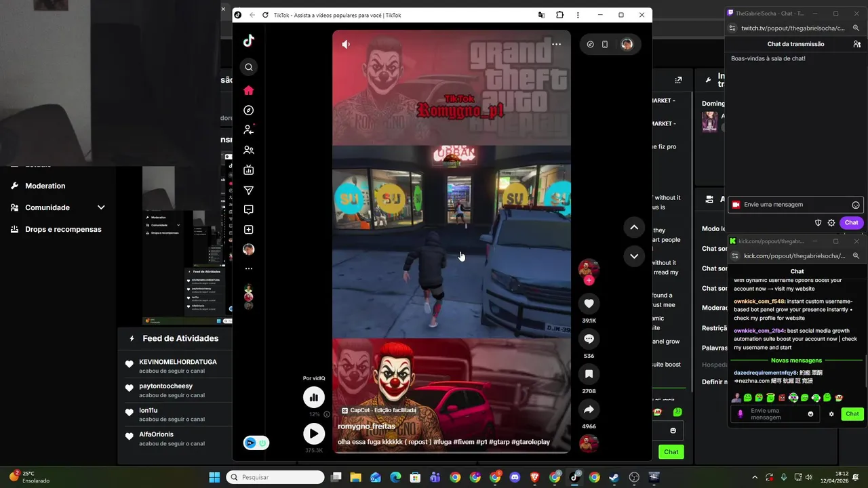Open the Windows Start button
Image resolution: width=868 pixels, height=488 pixels.
[x=214, y=477]
